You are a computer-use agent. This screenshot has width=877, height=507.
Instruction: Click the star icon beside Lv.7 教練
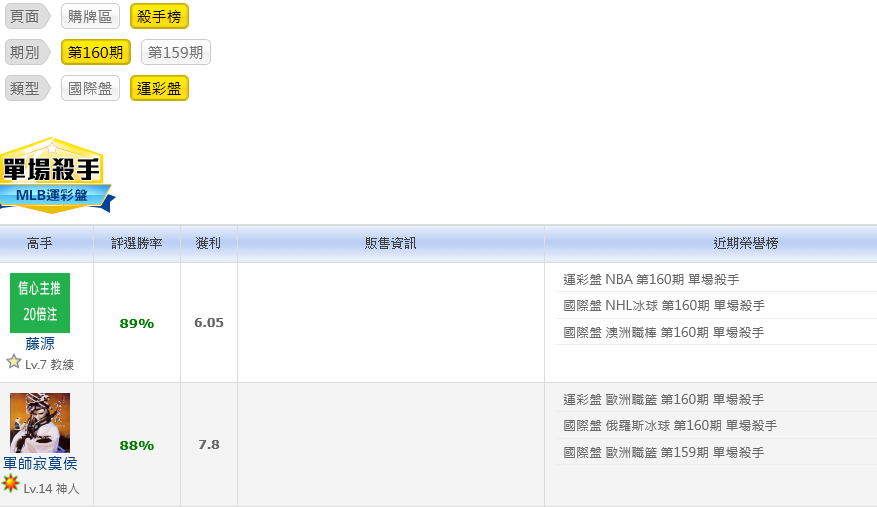14,362
